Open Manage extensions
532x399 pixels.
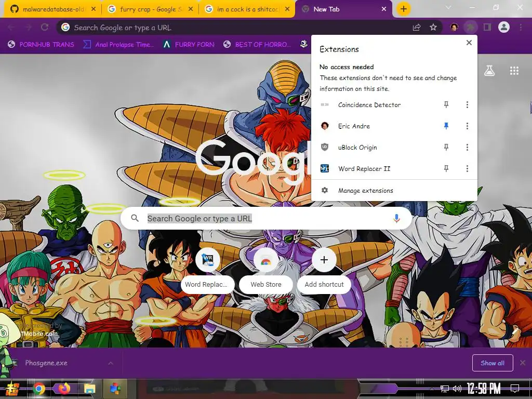pyautogui.click(x=394, y=191)
